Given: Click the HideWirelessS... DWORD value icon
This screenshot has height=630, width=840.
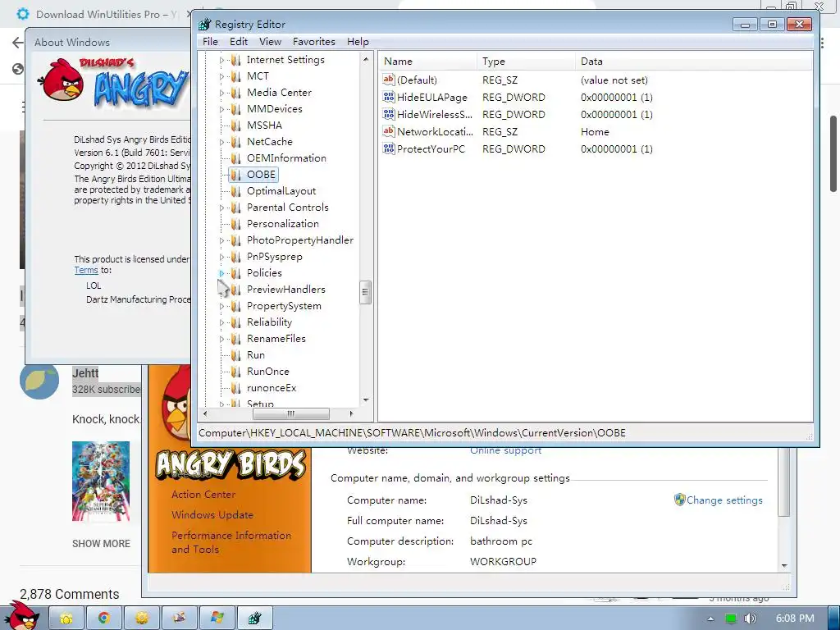Looking at the screenshot, I should point(388,114).
